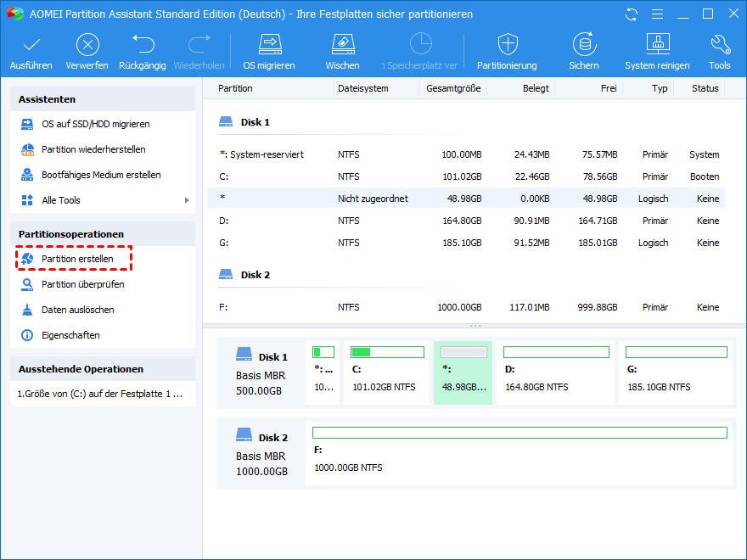The image size is (747, 560).
Task: Open OS auf SSD/HDD migrieren wizard
Action: [95, 124]
